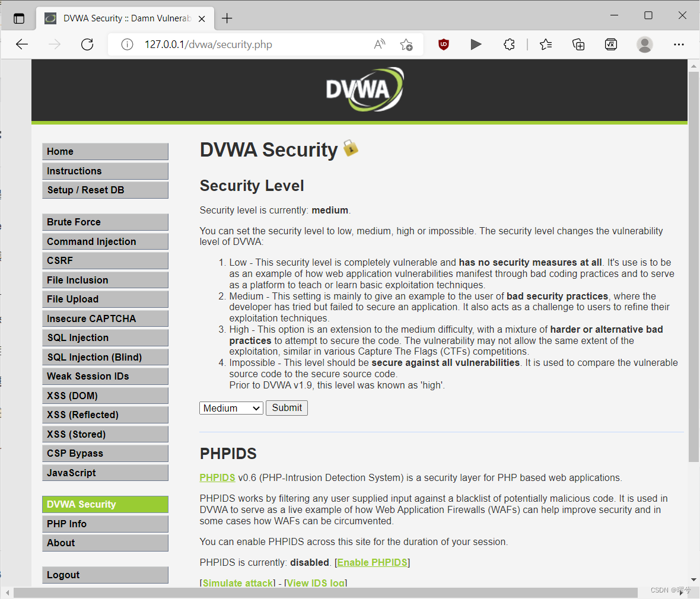The height and width of the screenshot is (599, 700).
Task: Click the Simulate attack link
Action: click(x=237, y=583)
